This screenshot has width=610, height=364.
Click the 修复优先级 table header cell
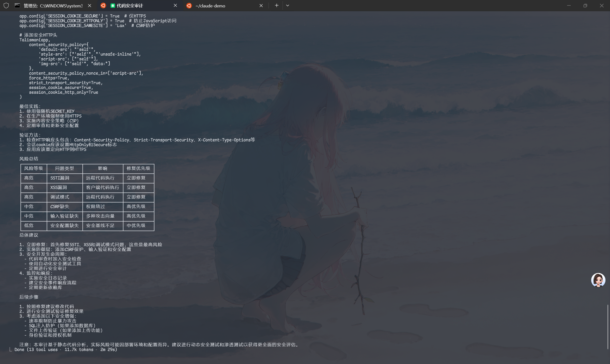click(138, 168)
